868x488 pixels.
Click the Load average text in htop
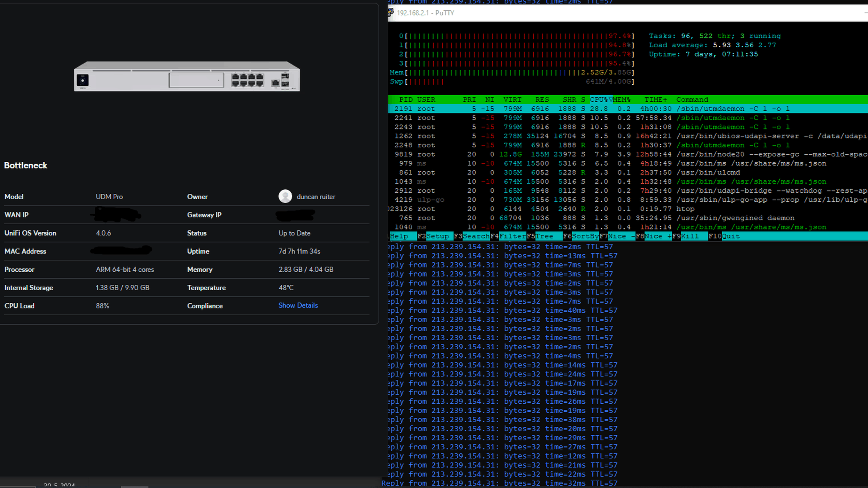coord(712,45)
